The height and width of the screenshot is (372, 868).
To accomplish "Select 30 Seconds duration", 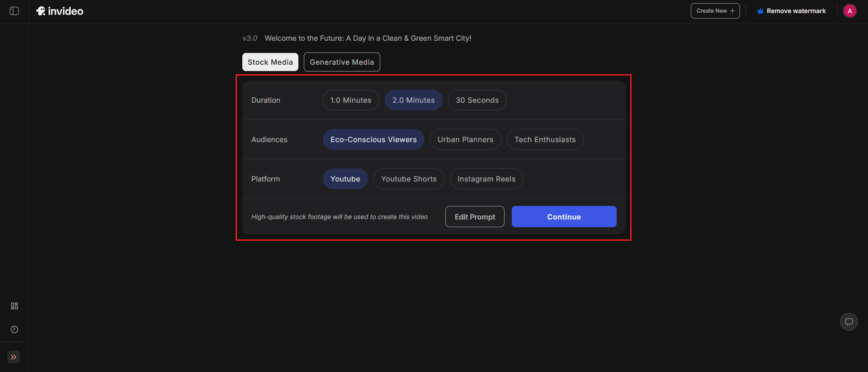I will tap(477, 100).
